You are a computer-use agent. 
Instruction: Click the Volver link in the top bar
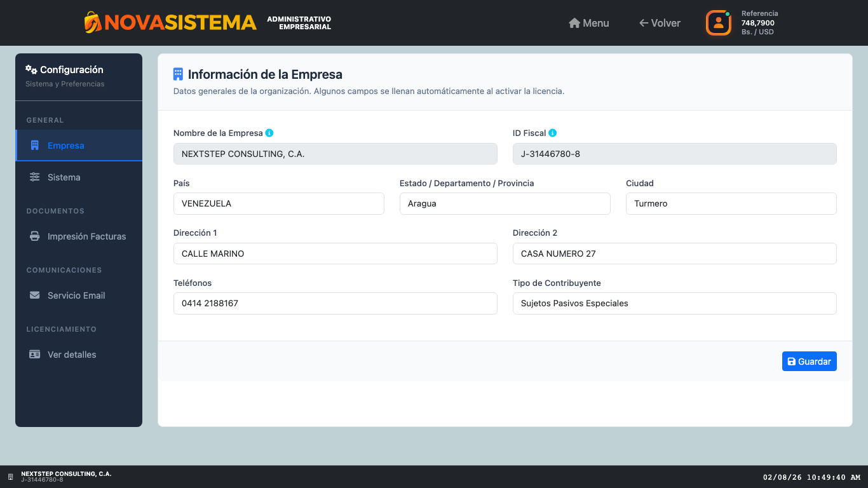click(x=660, y=23)
